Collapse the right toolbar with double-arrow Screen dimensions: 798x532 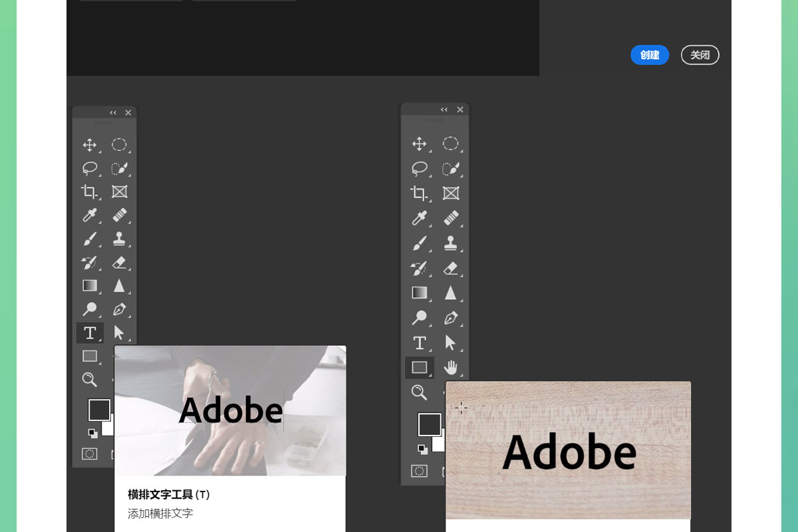pyautogui.click(x=444, y=110)
